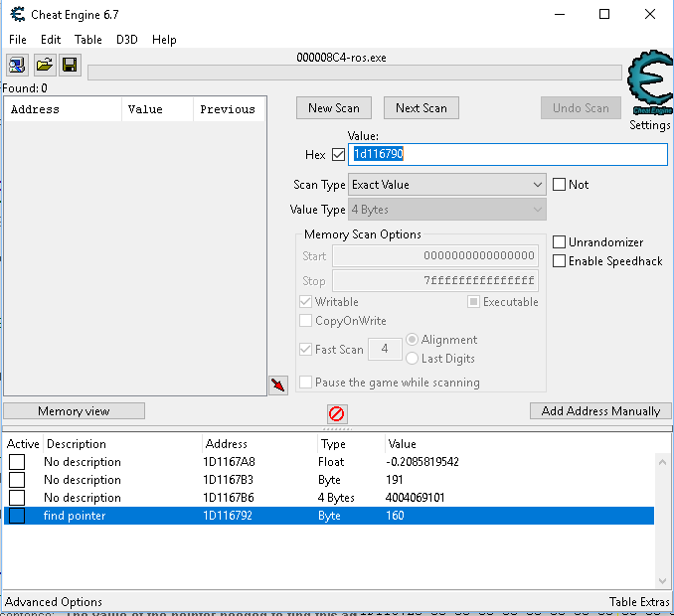
Task: Activate the 1D1167B3 Byte entry checkbox
Action: click(17, 480)
